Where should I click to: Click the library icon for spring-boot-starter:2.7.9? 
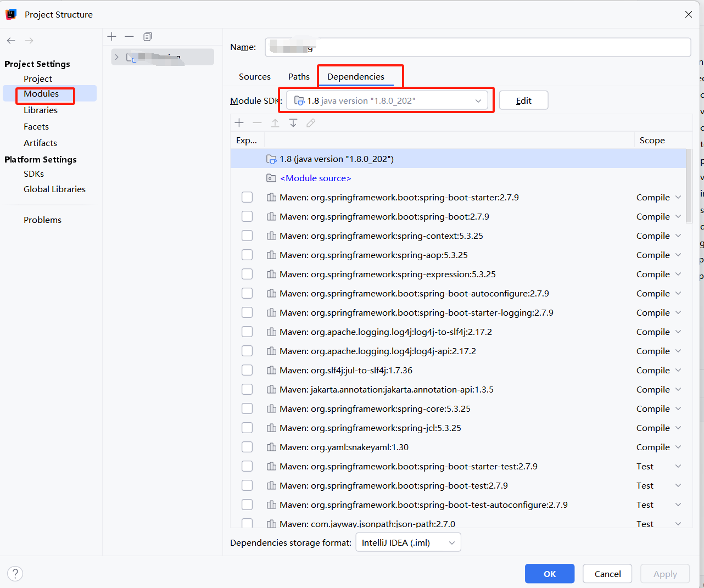tap(271, 197)
